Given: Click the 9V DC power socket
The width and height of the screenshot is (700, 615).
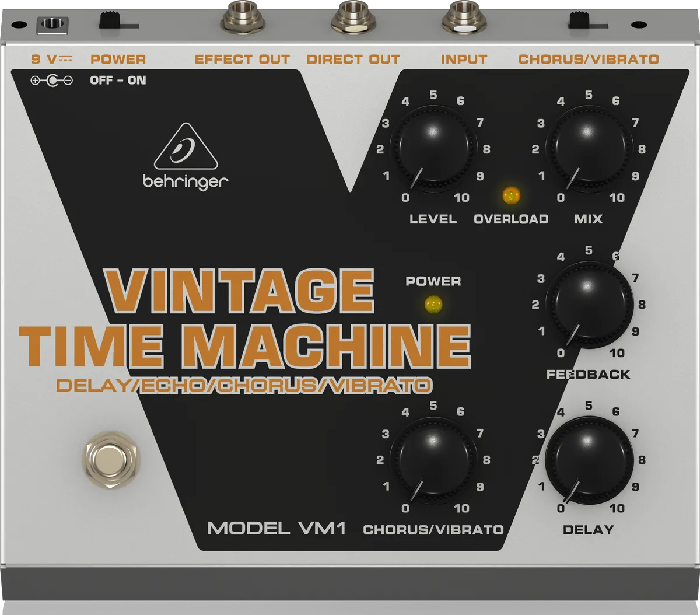Looking at the screenshot, I should [51, 23].
